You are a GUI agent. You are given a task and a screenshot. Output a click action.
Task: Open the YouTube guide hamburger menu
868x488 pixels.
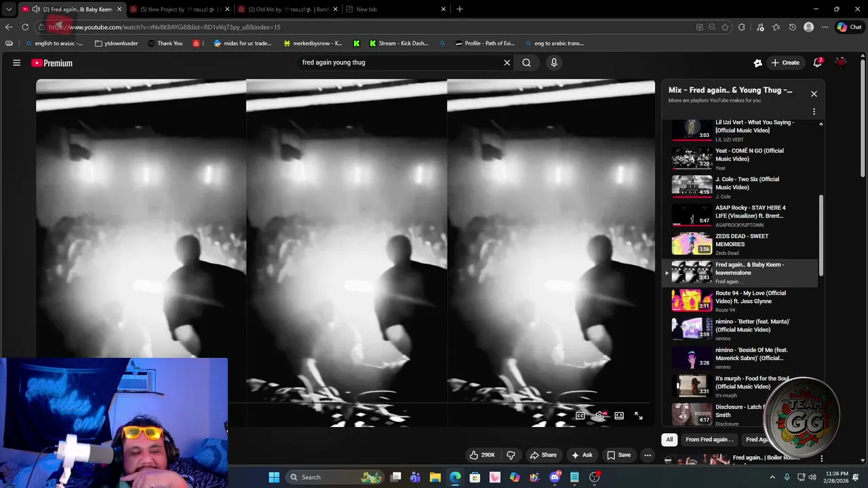[16, 63]
